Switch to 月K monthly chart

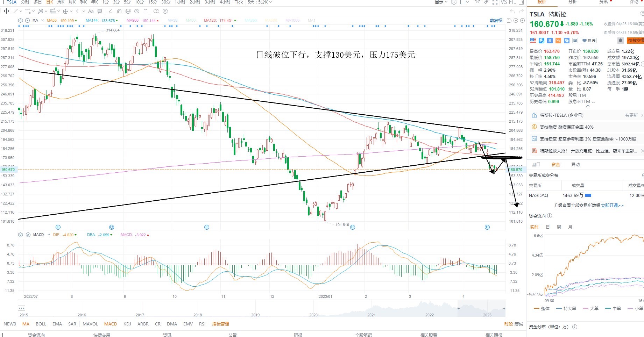pyautogui.click(x=72, y=2)
